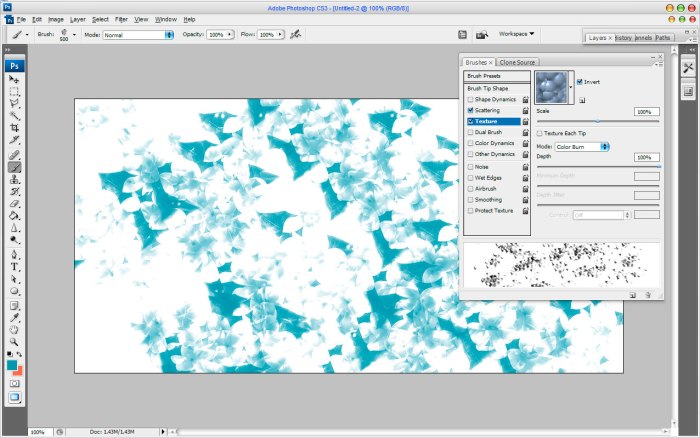The image size is (700, 438).
Task: Switch to the Paths tab
Action: (x=662, y=38)
